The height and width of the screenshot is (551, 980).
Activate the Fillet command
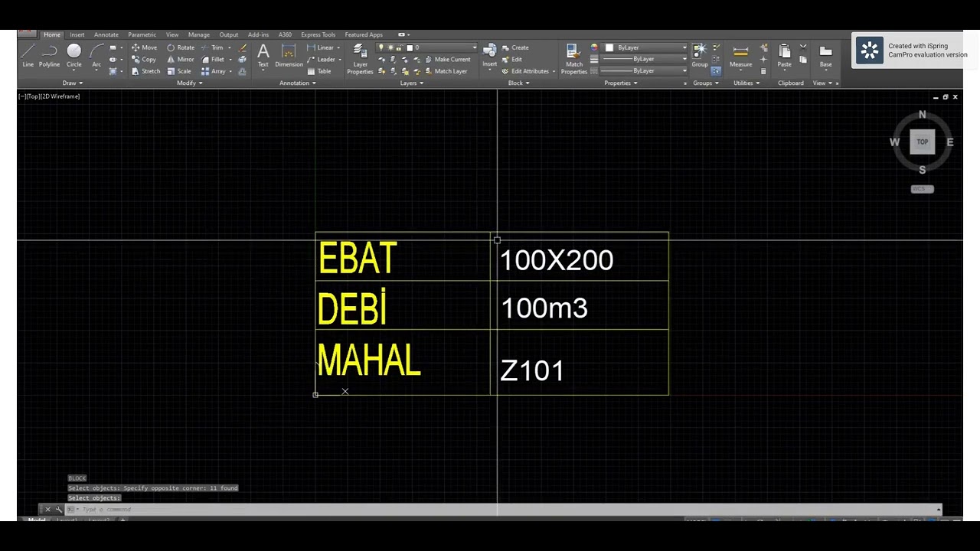(214, 59)
